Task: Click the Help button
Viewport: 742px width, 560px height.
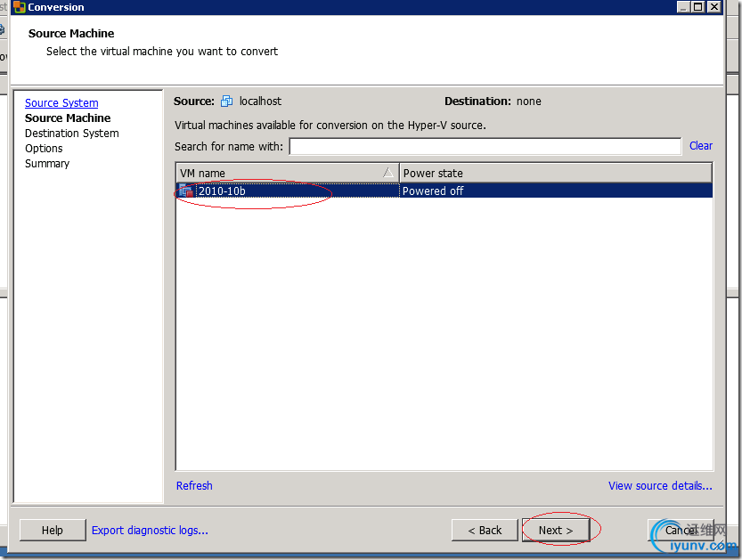Action: point(53,531)
